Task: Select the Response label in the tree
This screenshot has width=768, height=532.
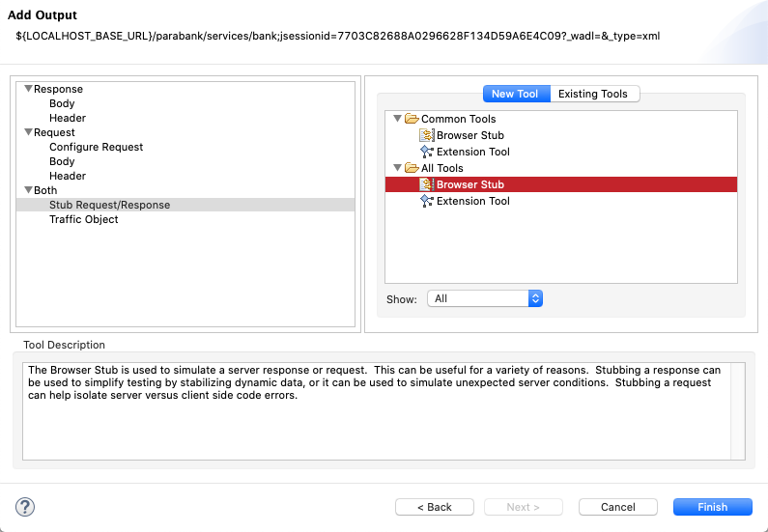Action: [58, 89]
